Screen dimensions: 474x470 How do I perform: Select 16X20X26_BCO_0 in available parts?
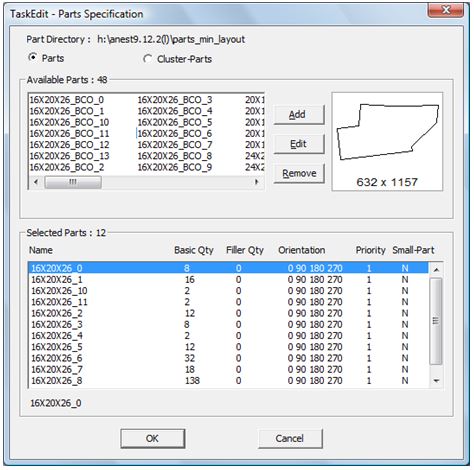(67, 100)
